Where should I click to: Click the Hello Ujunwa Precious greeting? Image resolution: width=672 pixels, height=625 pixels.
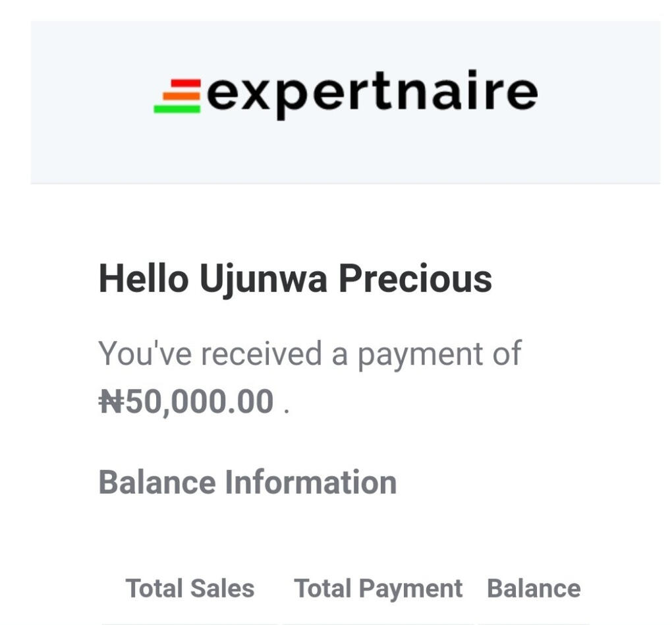coord(295,278)
